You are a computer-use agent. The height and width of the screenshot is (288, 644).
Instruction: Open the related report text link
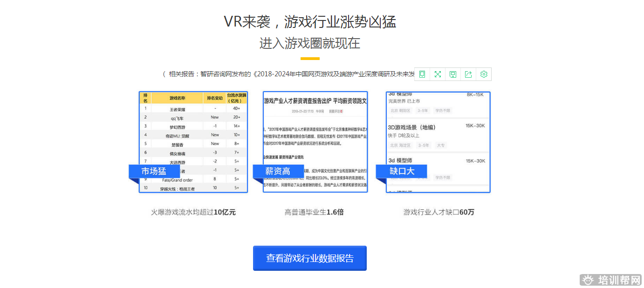[289, 74]
